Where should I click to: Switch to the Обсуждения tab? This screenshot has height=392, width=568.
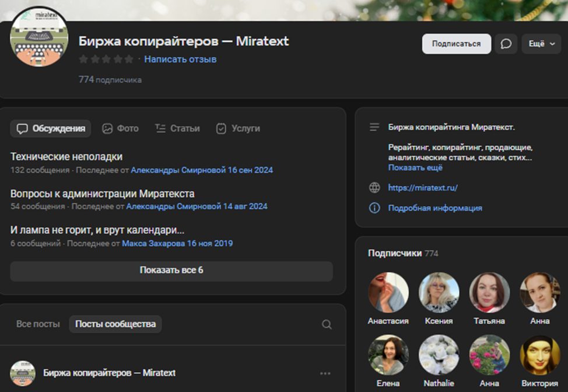(x=50, y=128)
